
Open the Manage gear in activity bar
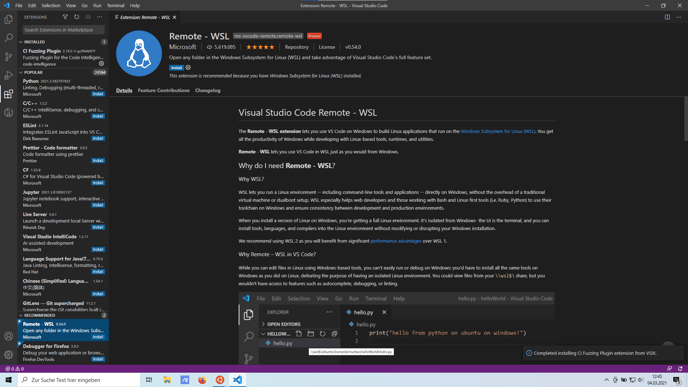tap(8, 355)
